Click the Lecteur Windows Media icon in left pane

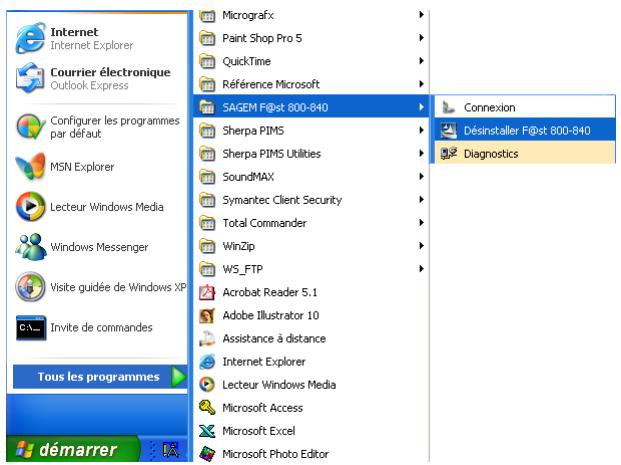(x=30, y=206)
